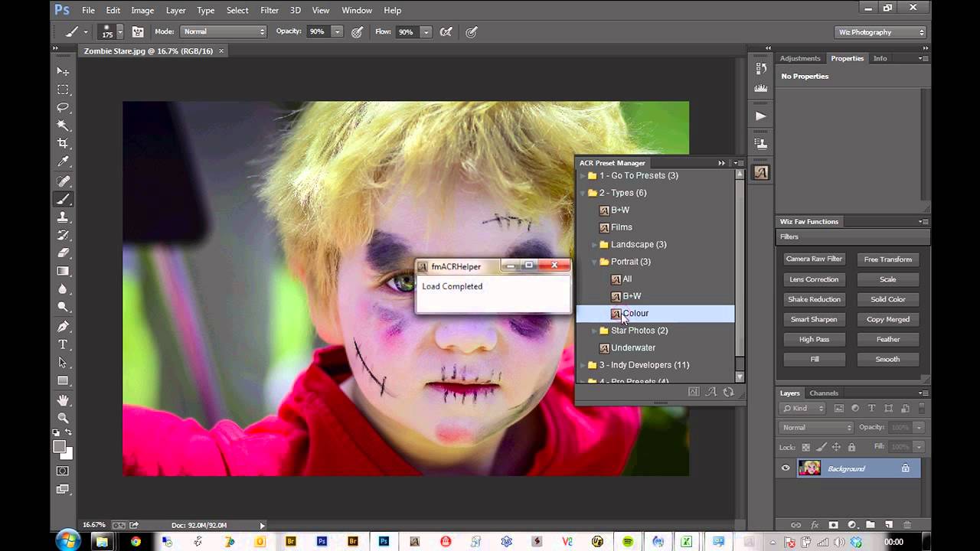Screen dimensions: 980x551
Task: Select the Horizontal Type tool
Action: (x=63, y=344)
